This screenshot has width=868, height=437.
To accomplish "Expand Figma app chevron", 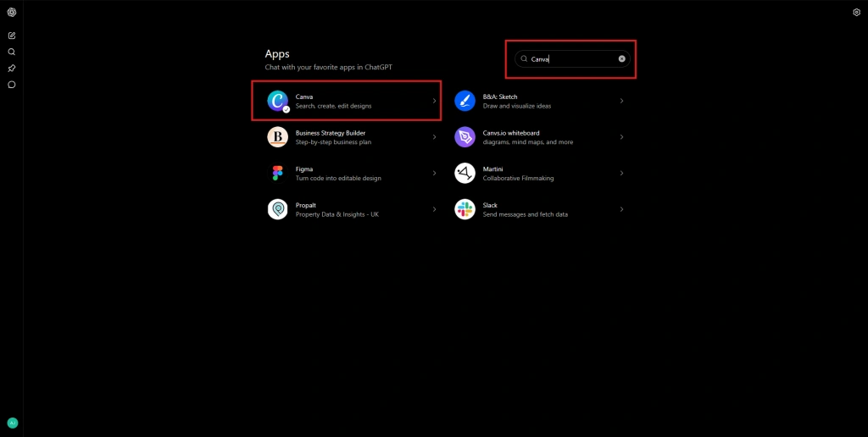I will (435, 173).
